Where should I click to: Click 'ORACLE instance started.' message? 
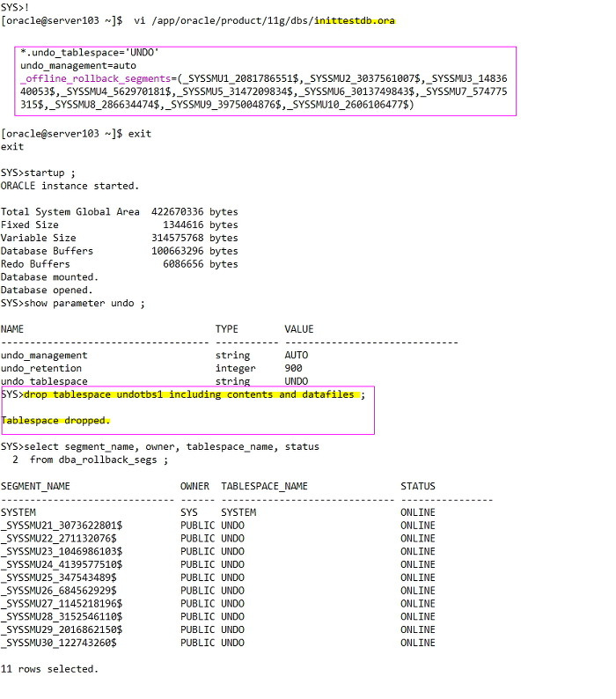click(70, 186)
